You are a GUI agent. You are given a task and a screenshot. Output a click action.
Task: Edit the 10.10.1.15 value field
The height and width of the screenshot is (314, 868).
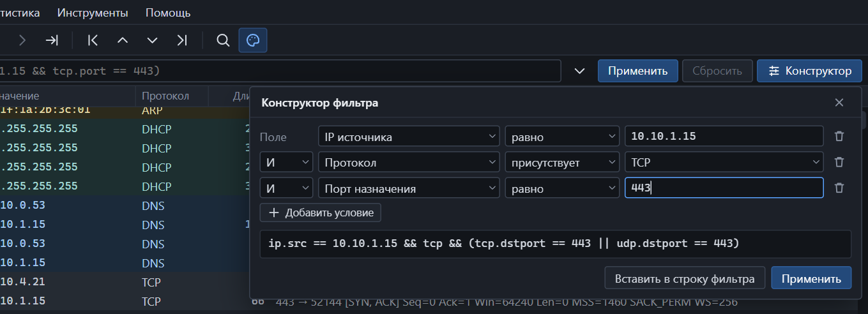[x=724, y=137]
